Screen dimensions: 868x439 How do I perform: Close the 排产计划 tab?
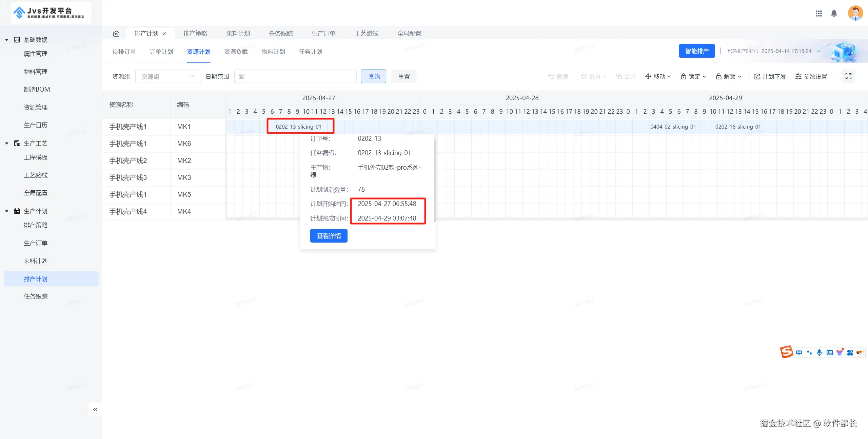[164, 34]
